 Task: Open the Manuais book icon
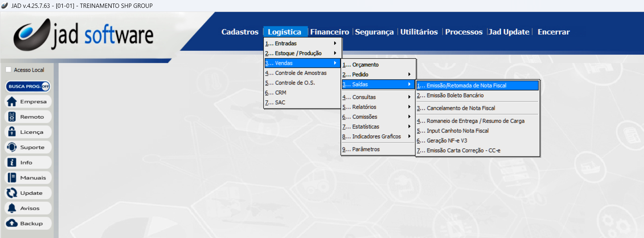(12, 178)
